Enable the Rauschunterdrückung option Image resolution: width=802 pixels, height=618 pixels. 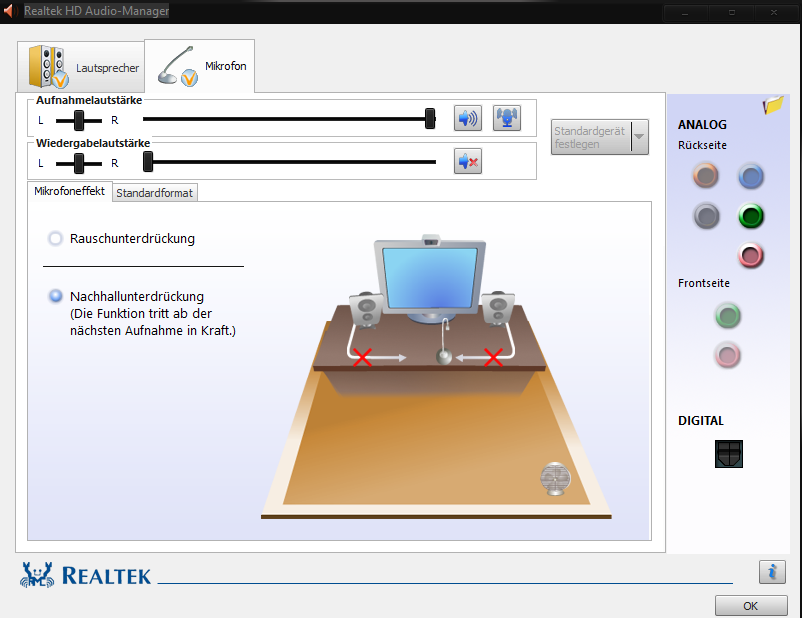pos(55,238)
